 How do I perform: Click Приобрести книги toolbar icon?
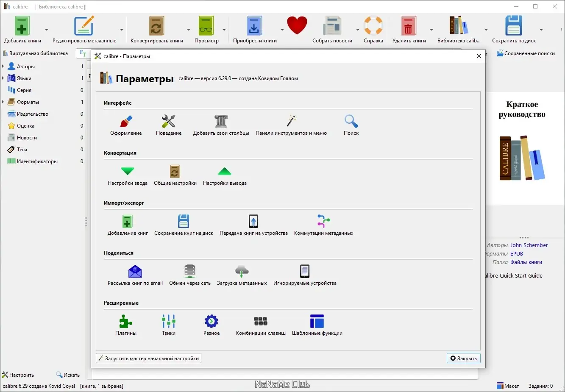[x=255, y=29]
